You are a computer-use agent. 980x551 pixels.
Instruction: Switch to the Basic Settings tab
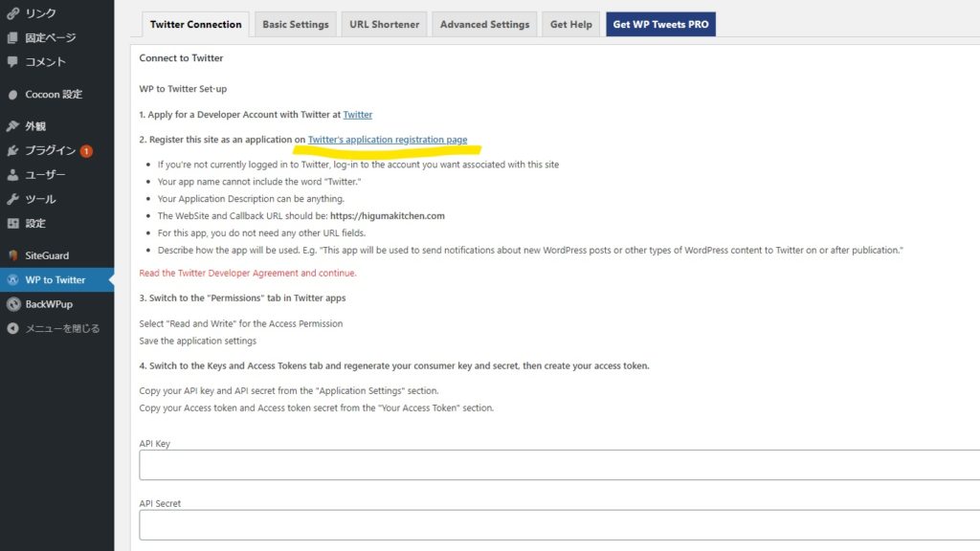click(x=296, y=24)
